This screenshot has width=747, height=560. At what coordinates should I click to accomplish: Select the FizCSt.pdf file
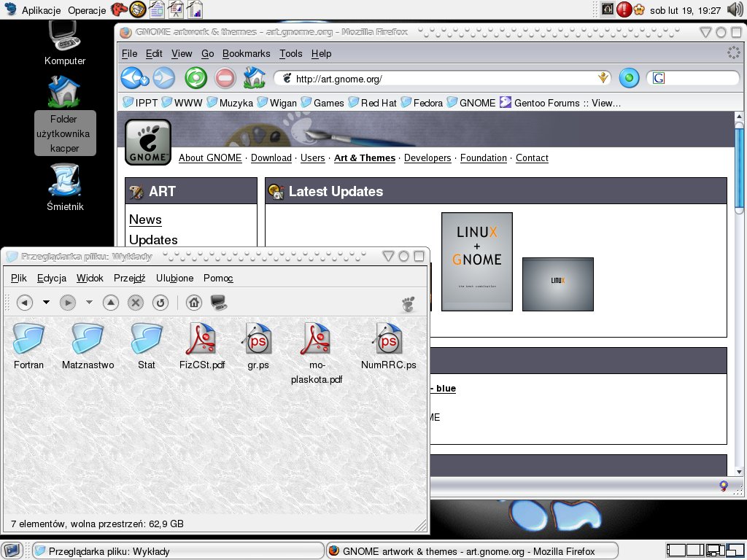coord(201,346)
